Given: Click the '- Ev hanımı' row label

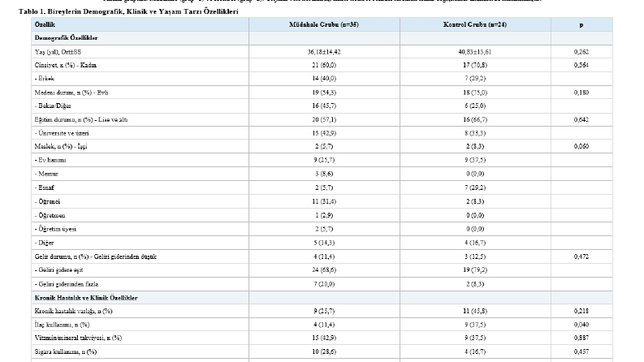Looking at the screenshot, I should [50, 160].
